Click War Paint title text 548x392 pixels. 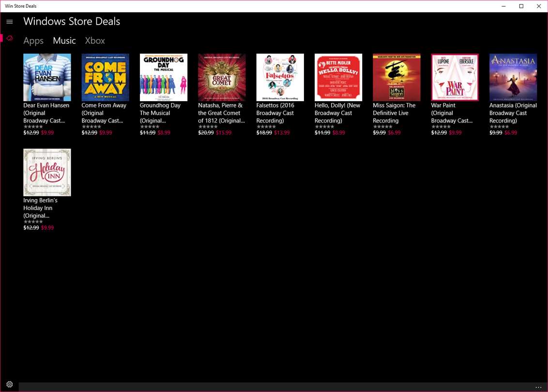[x=452, y=113]
